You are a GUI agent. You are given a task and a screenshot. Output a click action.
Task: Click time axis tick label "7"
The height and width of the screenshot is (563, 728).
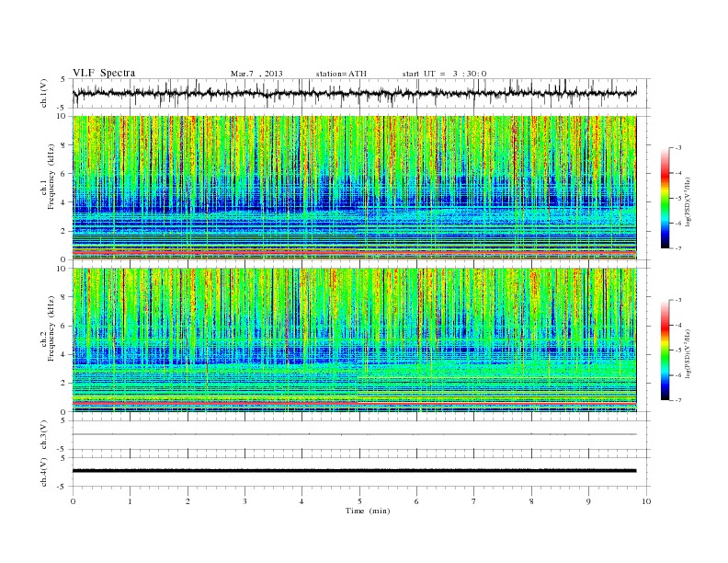coord(474,501)
